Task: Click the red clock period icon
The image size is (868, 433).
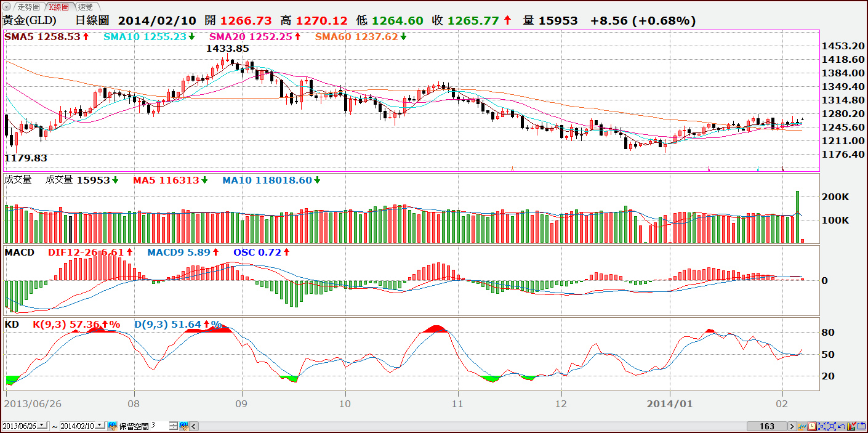Action: pos(812,426)
